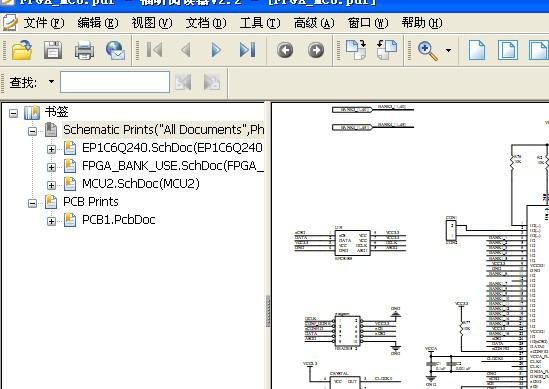
Task: Open the zoom tool dropdown arrow
Action: coord(448,51)
